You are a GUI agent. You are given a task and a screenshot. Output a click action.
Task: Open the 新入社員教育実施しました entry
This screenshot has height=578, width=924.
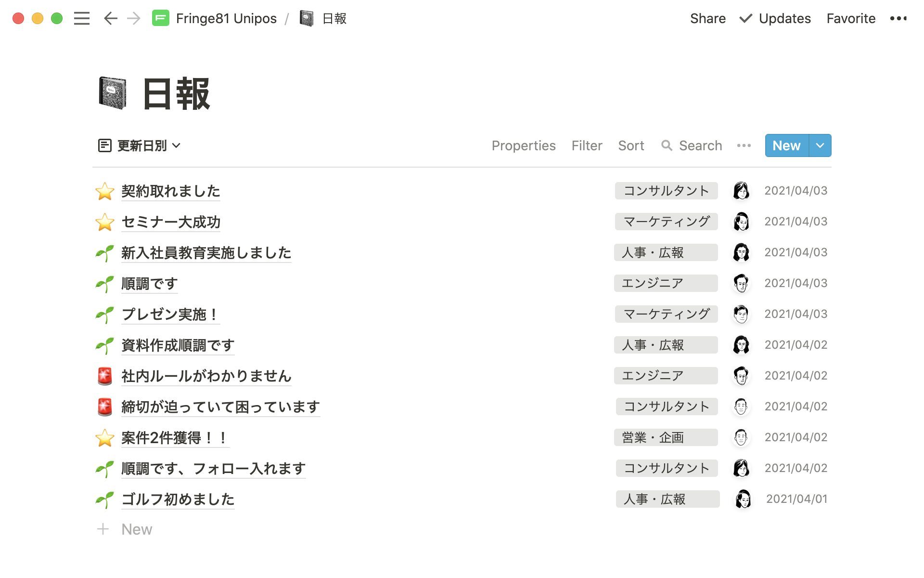[206, 253]
